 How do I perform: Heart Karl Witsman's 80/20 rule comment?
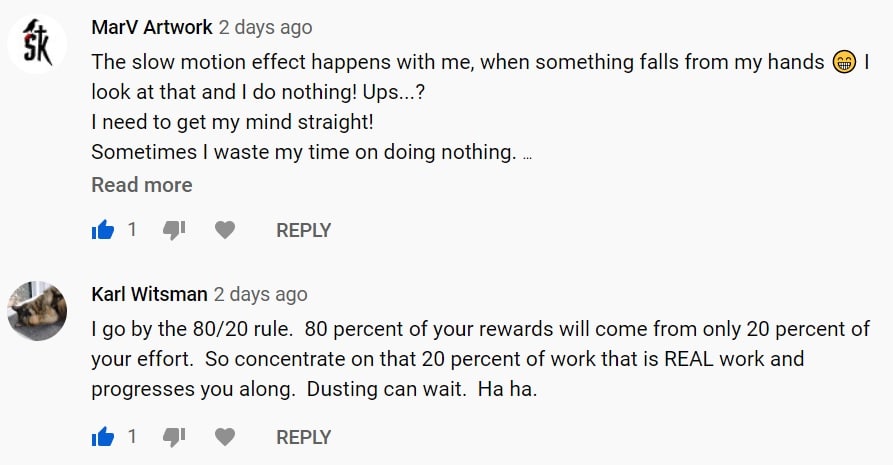tap(225, 437)
